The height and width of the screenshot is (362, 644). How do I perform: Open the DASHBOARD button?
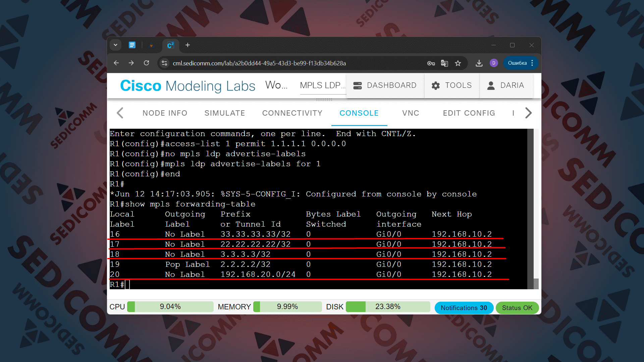point(385,85)
